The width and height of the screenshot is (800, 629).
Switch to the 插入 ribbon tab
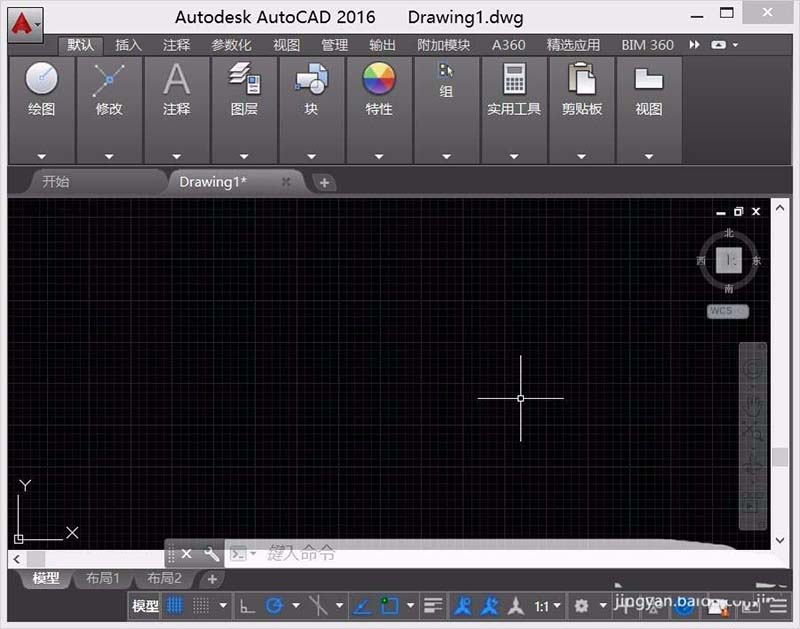(x=128, y=45)
